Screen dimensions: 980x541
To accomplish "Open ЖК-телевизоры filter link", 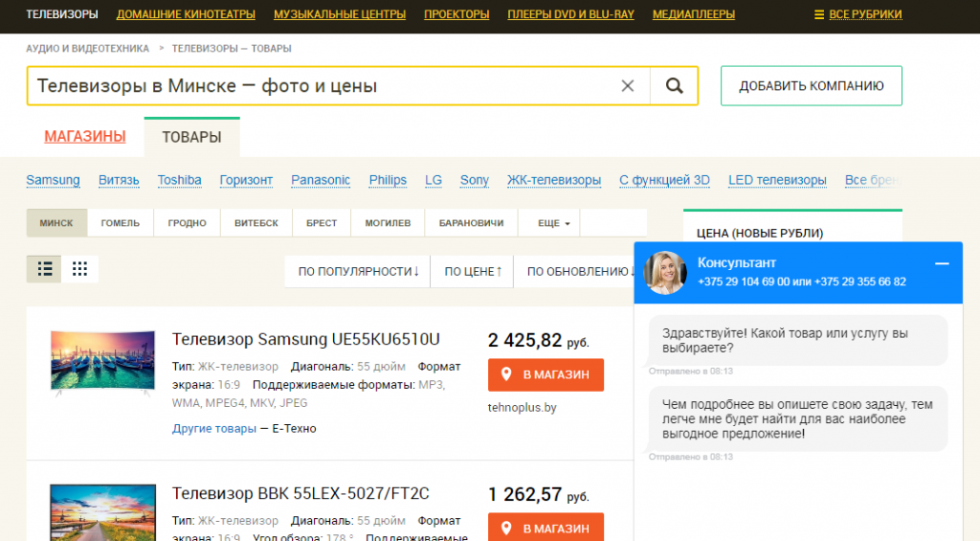I will pos(554,180).
